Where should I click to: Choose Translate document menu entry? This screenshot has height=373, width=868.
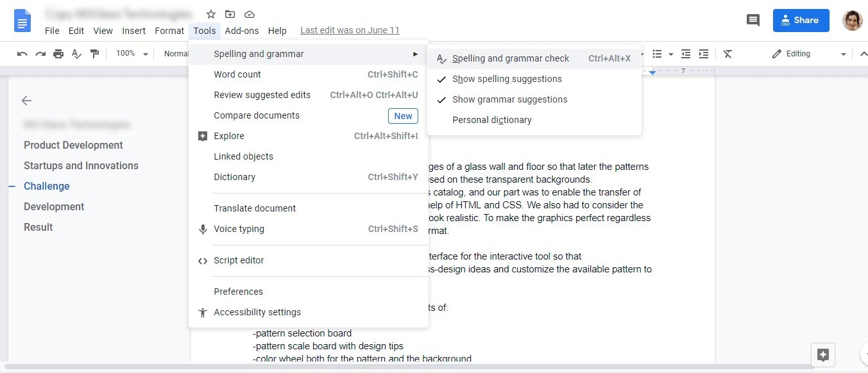coord(255,208)
